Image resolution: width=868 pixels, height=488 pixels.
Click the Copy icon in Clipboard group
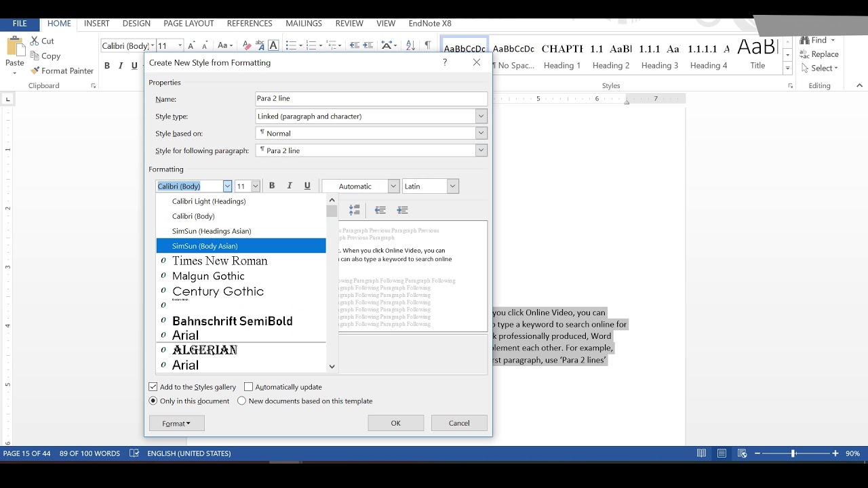click(35, 56)
